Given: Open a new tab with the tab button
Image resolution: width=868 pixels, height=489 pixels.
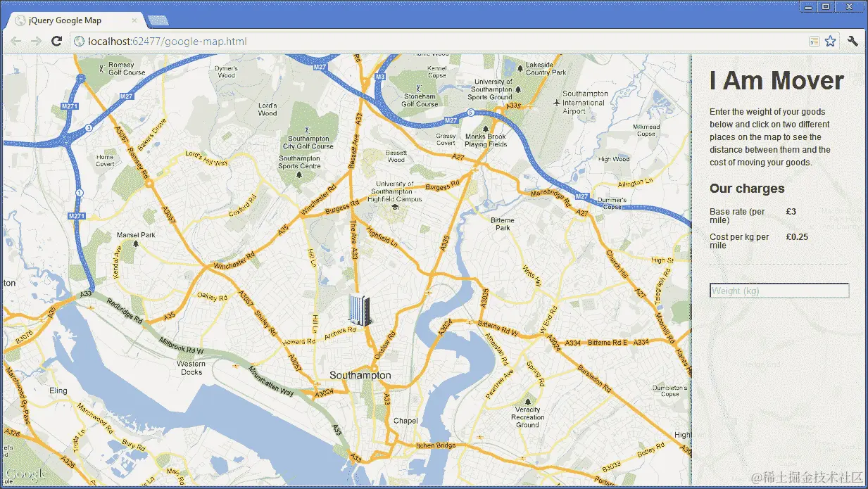Looking at the screenshot, I should [x=158, y=20].
